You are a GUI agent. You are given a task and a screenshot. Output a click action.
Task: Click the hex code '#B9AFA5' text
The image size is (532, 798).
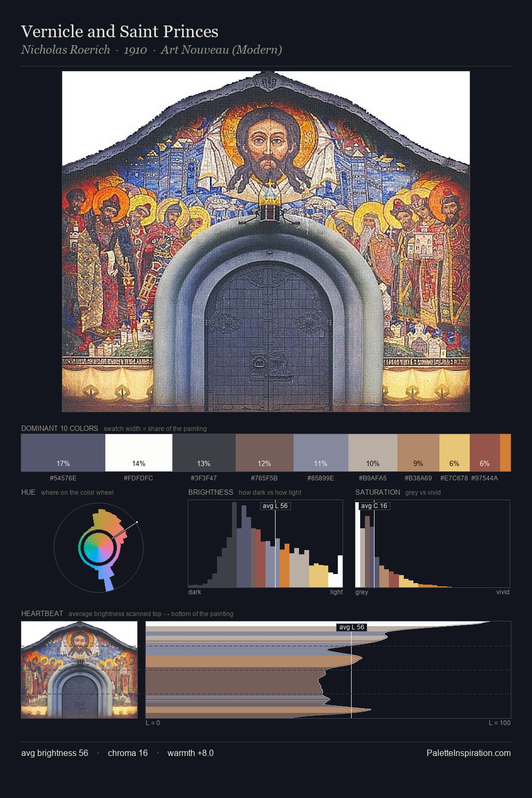click(373, 478)
